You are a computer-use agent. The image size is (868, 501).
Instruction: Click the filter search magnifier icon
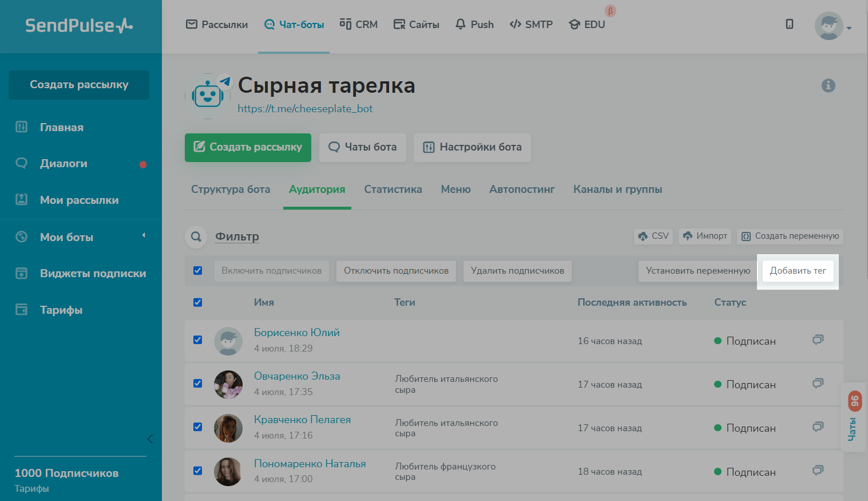pos(196,236)
